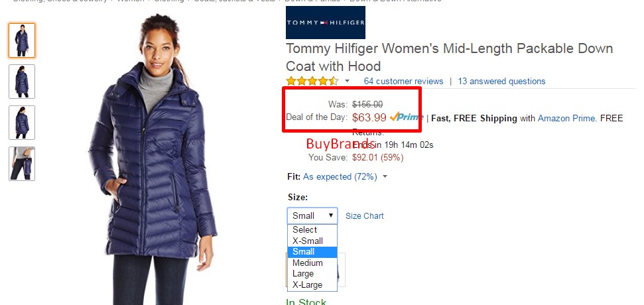Click the Amazon Prime logo badge
The image size is (644, 305).
[406, 117]
